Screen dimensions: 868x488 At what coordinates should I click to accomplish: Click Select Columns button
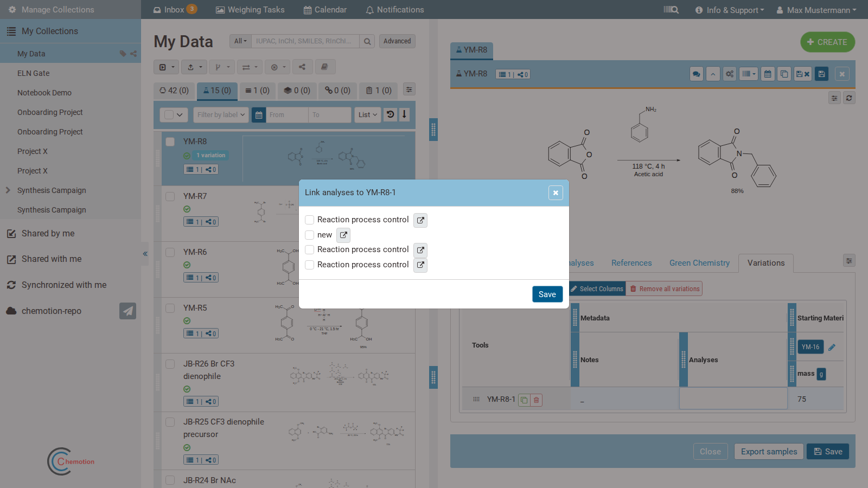tap(597, 289)
